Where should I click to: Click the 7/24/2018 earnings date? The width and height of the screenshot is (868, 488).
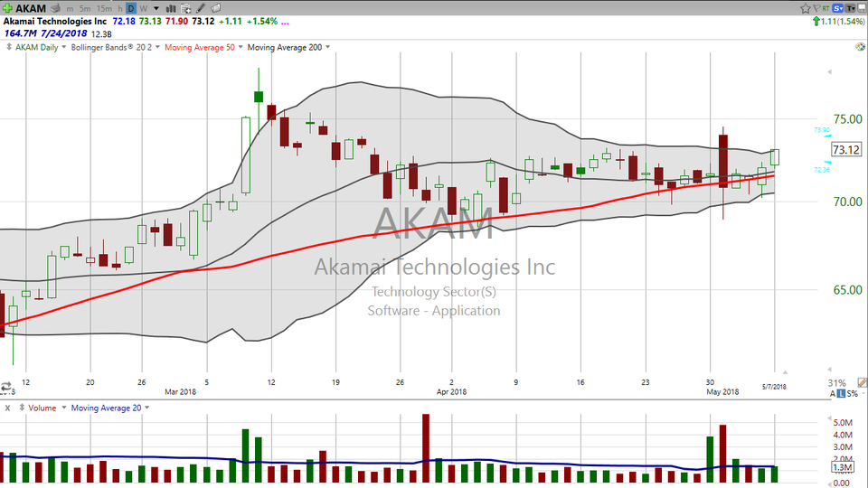pos(63,33)
